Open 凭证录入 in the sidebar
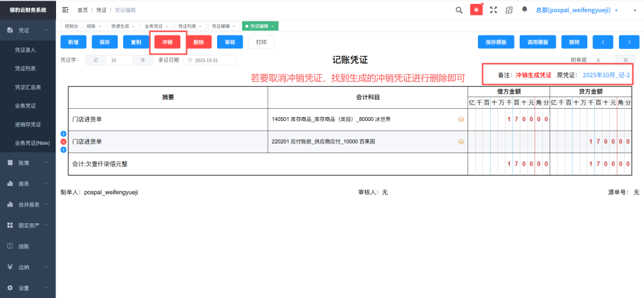 pos(26,50)
